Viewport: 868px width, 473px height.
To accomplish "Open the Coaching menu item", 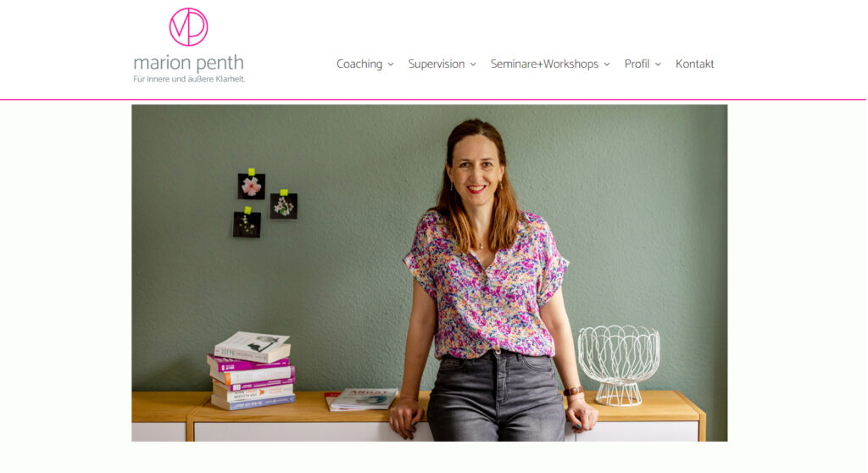I will [x=359, y=64].
